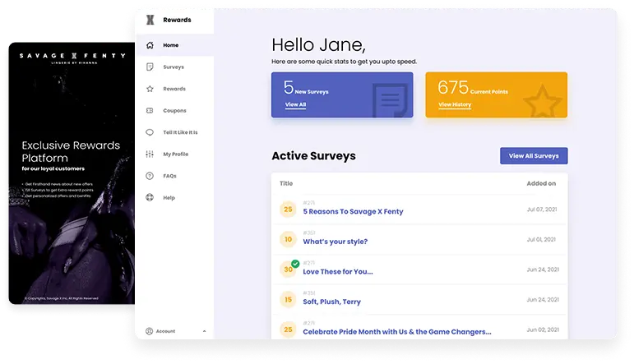634x364 pixels.
Task: Click the 15 points badge for Soft, Plush, Terry
Action: pos(288,300)
